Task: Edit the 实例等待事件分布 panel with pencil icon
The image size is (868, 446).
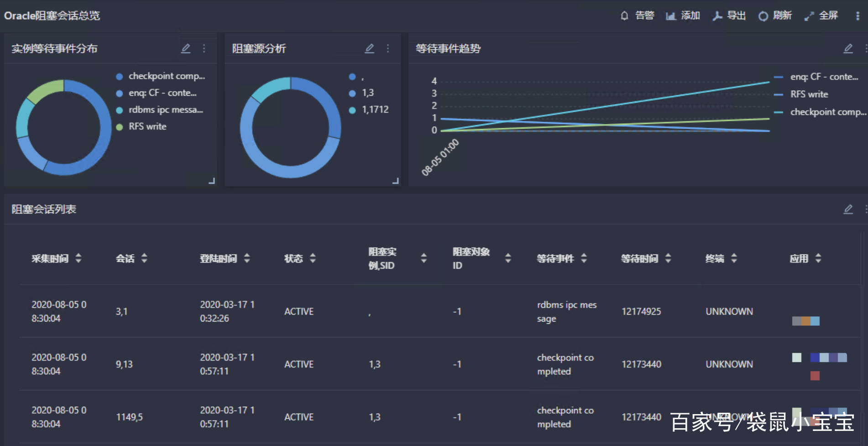Action: (x=186, y=48)
